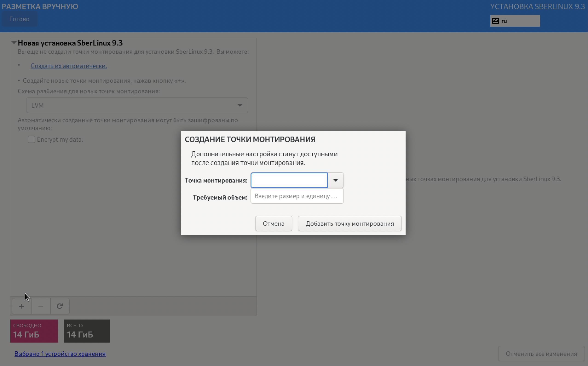The image size is (588, 366).
Task: Click the keyboard layout icon
Action: tap(496, 21)
